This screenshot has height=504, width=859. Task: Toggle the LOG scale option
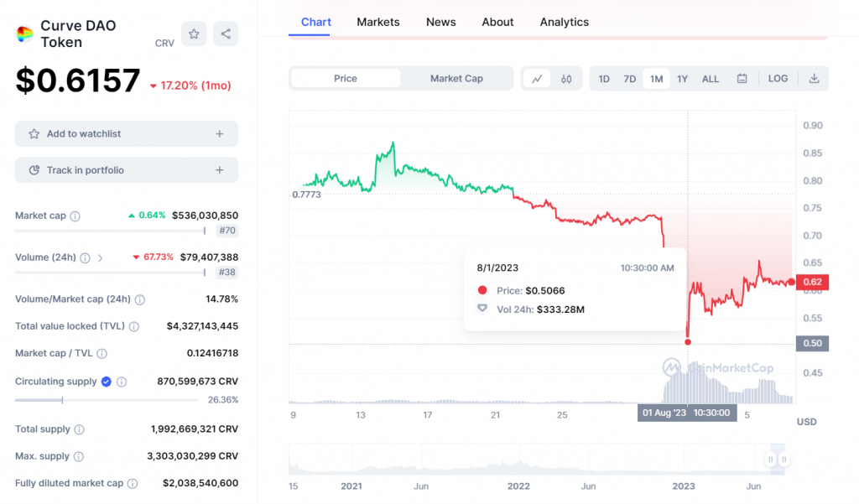click(778, 78)
